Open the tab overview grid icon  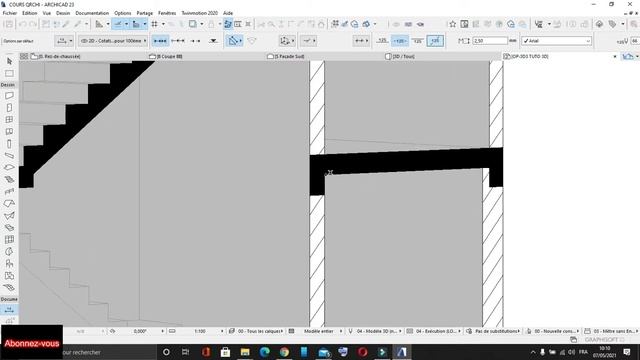point(24,56)
